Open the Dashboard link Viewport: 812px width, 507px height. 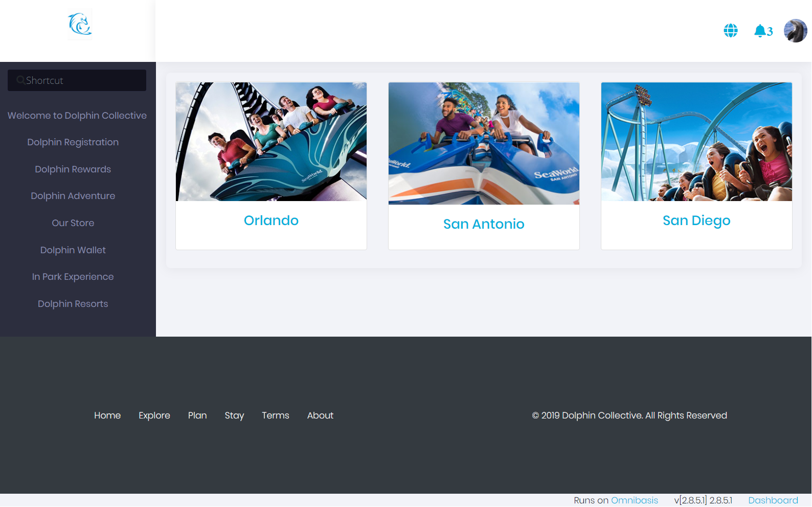pyautogui.click(x=773, y=500)
